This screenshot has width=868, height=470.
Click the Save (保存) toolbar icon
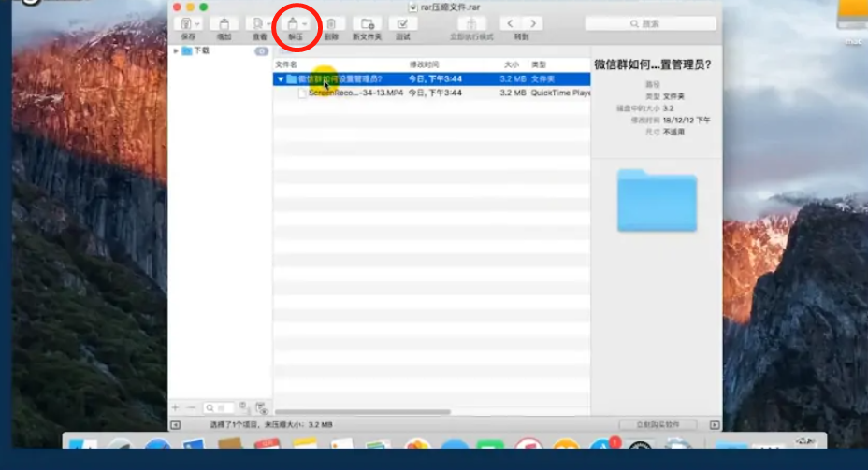click(x=186, y=23)
